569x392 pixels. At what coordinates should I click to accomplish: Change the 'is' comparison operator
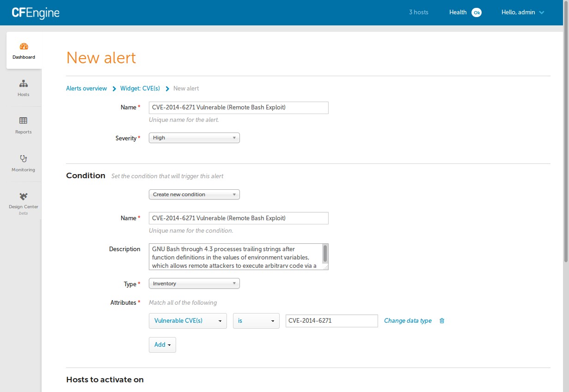256,320
